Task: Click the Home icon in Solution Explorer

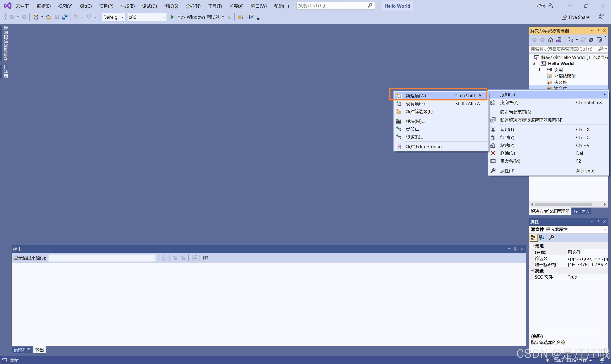Action: [550, 40]
